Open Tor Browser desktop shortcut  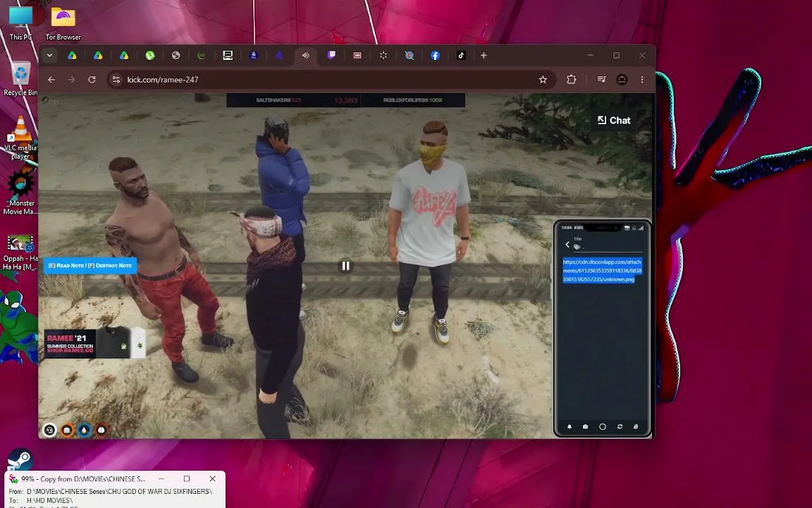[63, 23]
